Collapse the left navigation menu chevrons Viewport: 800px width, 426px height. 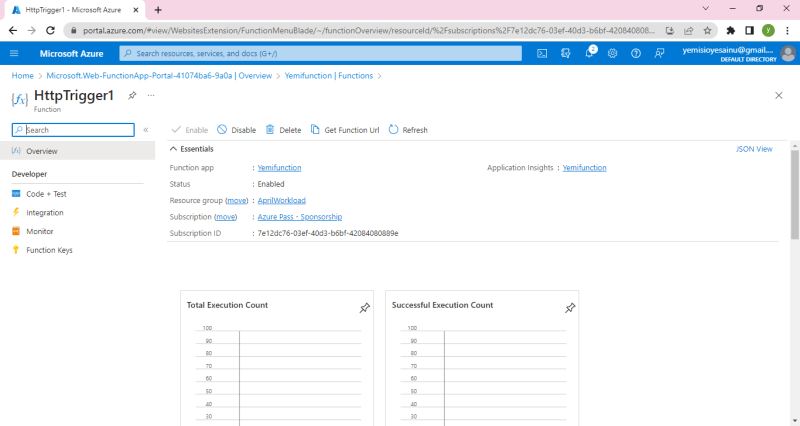pyautogui.click(x=146, y=130)
